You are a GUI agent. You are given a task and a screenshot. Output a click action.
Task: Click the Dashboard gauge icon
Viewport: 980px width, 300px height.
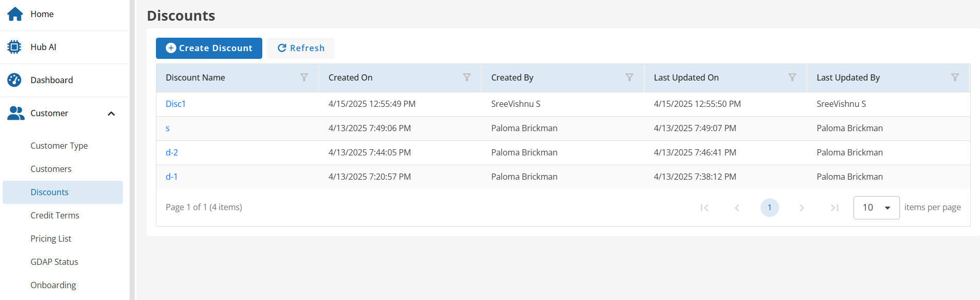point(14,80)
